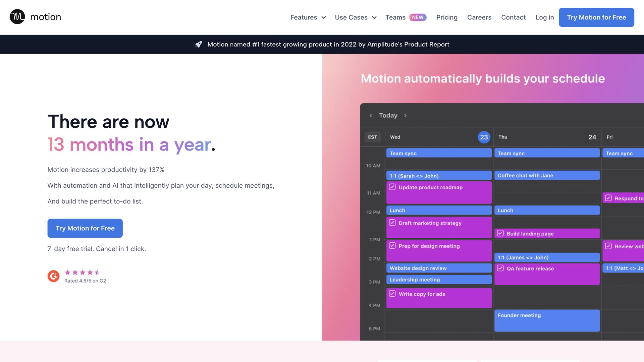Click the right chevron beside Today
The height and width of the screenshot is (362, 644).
coord(406,115)
